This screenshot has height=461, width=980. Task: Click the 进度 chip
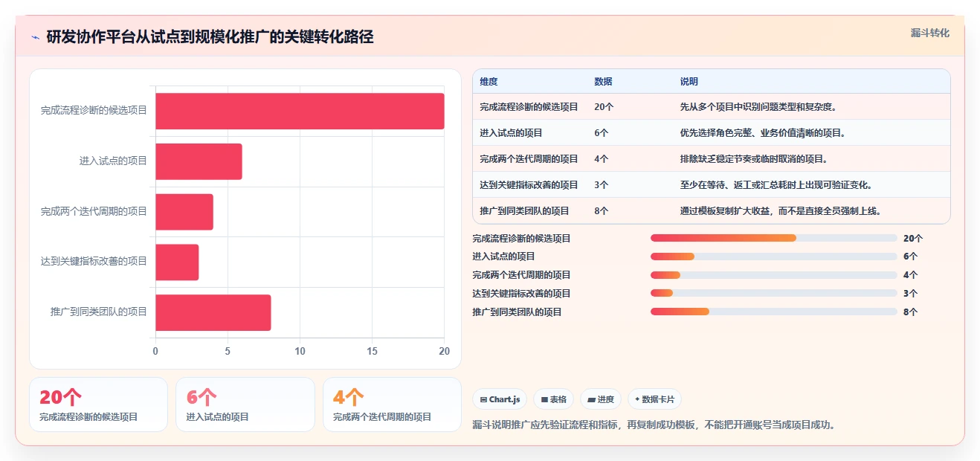click(601, 399)
